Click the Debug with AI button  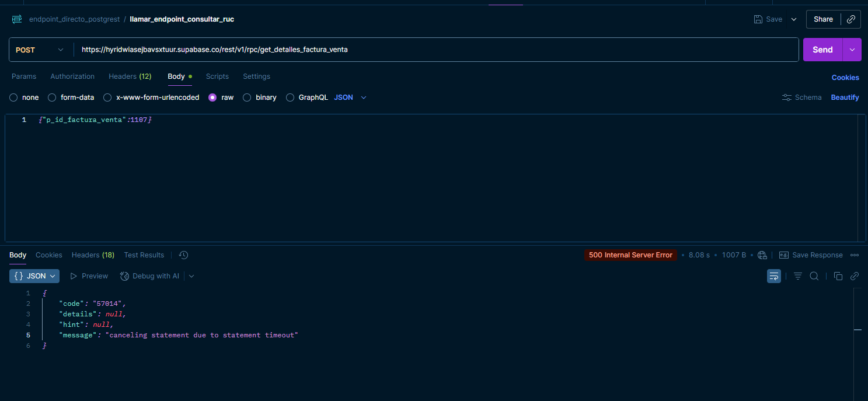[149, 276]
